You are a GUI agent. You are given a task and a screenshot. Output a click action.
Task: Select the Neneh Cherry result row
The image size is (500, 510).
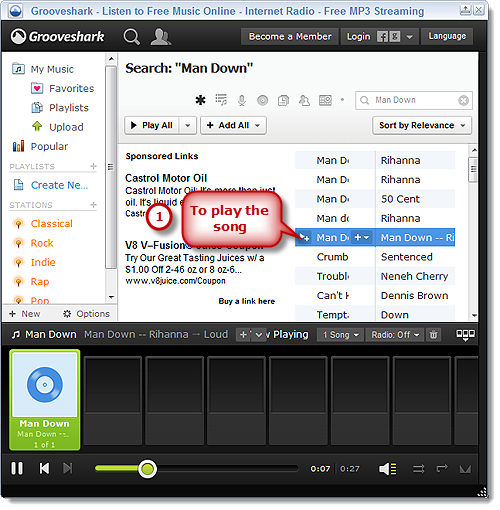(375, 276)
